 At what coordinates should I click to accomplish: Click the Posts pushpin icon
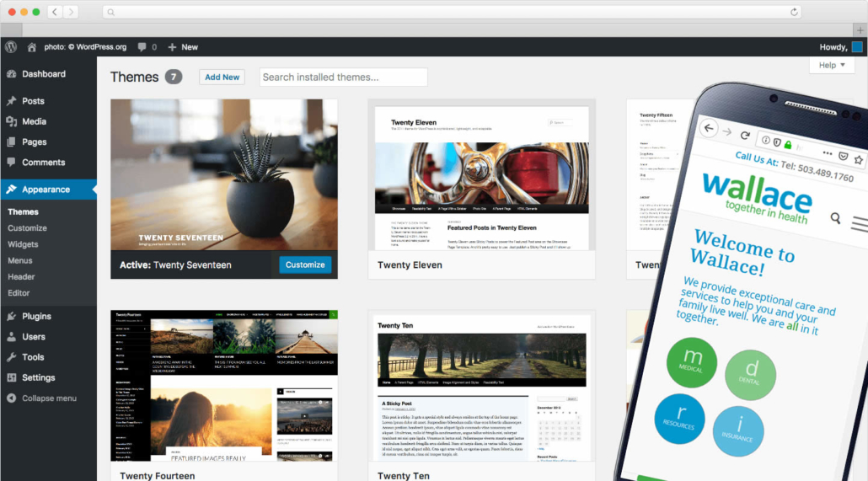[12, 101]
